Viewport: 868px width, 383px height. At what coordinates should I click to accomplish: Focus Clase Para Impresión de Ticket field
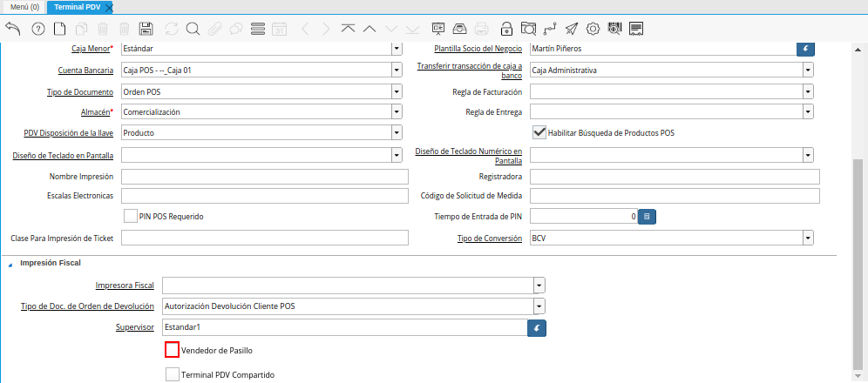click(265, 239)
